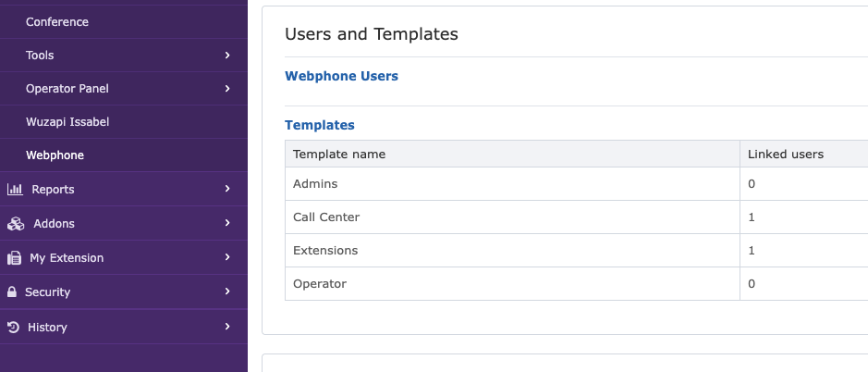
Task: Select the Call Center template row
Action: coord(576,217)
